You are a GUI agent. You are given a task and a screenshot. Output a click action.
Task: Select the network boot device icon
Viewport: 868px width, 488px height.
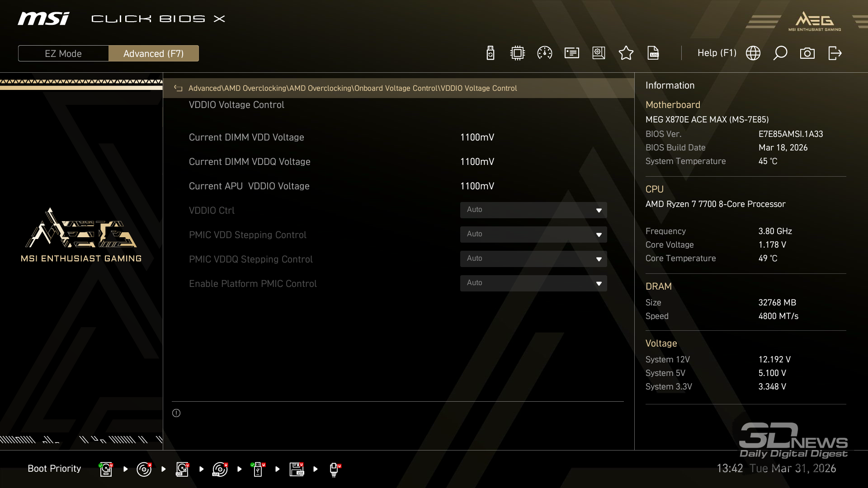click(335, 469)
